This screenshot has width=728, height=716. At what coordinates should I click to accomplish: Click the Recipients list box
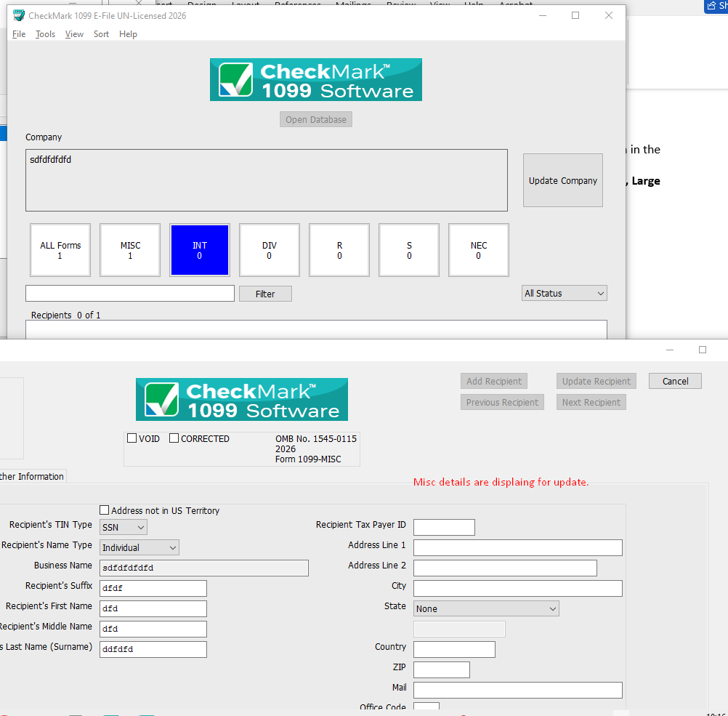point(316,329)
